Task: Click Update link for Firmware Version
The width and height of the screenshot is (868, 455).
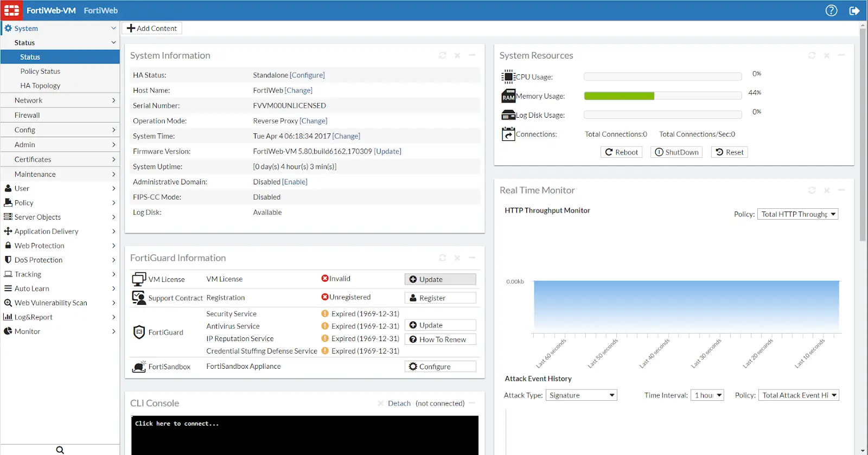Action: [x=388, y=151]
